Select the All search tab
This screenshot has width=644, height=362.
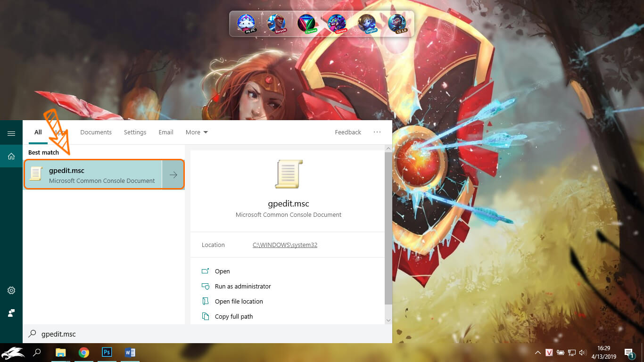click(x=38, y=132)
